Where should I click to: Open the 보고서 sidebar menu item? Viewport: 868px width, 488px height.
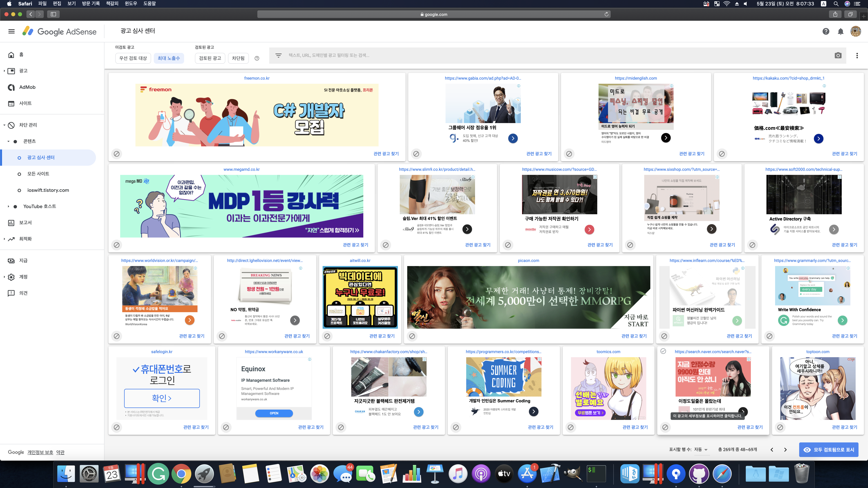point(25,223)
